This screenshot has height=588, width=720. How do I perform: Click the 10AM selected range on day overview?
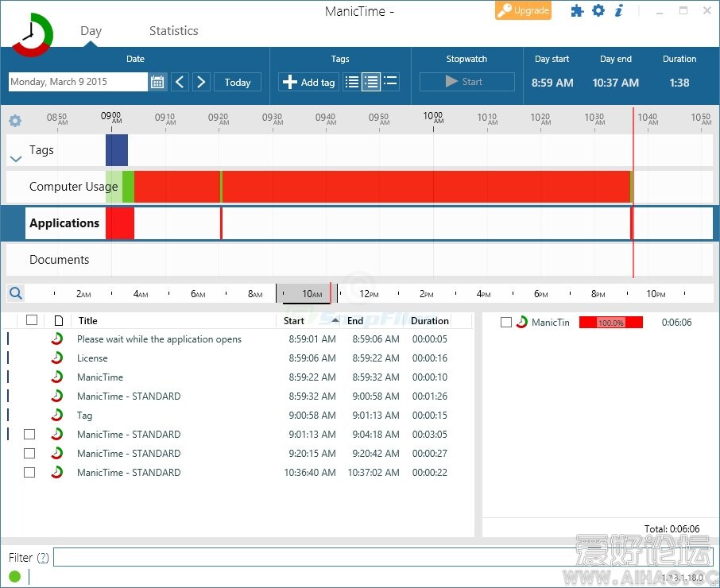[307, 294]
